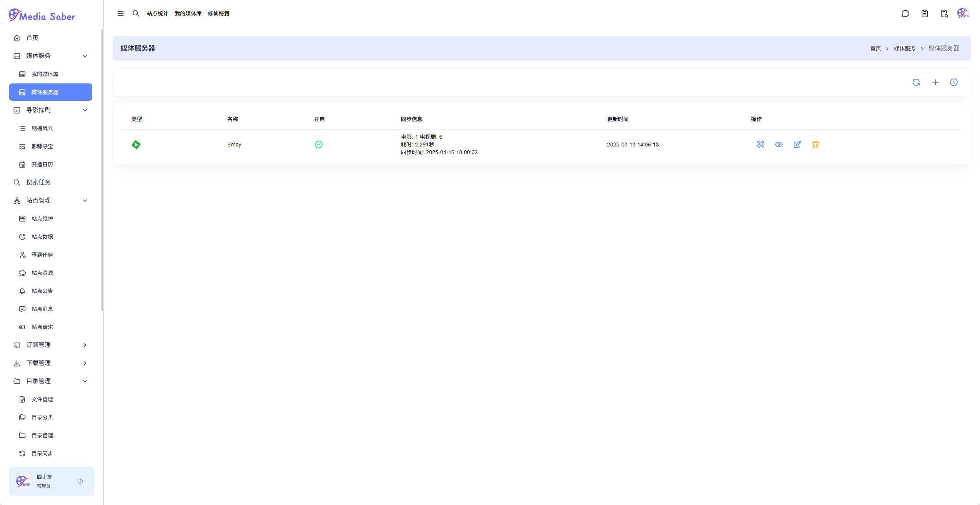Open 修仙秘籍 link in top bar

click(218, 13)
